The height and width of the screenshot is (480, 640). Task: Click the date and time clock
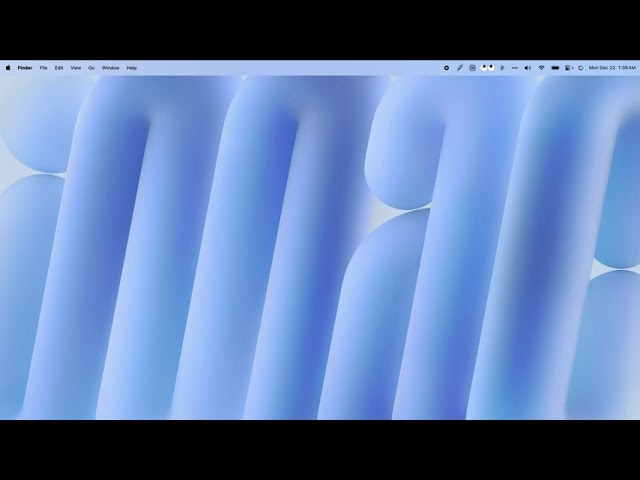click(612, 68)
